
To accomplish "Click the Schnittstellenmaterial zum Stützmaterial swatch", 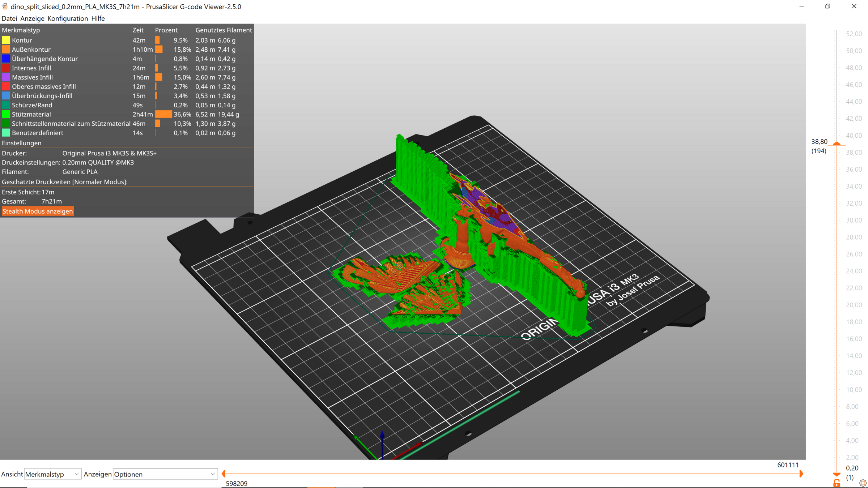I will pyautogui.click(x=6, y=124).
